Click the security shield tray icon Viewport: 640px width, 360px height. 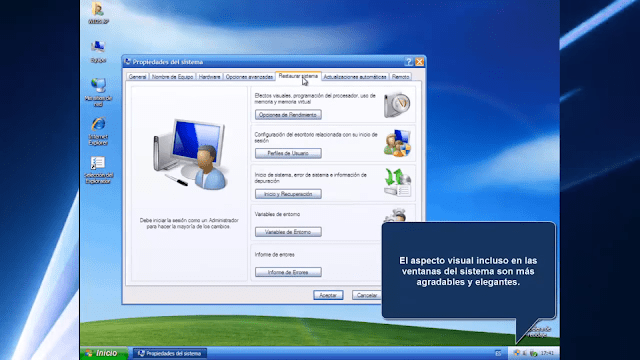[517, 353]
